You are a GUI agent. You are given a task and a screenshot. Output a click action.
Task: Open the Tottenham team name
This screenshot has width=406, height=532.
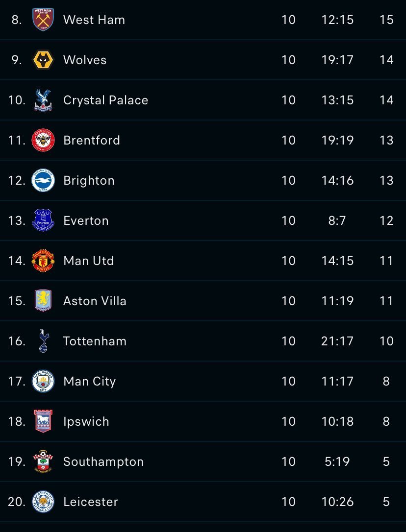[x=95, y=341]
